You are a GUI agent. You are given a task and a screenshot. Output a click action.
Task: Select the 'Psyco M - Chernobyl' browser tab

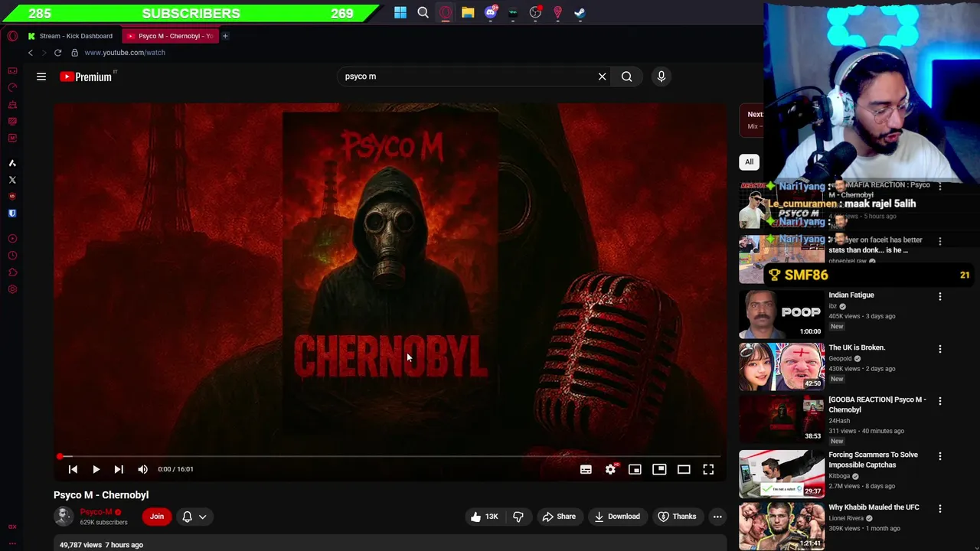[170, 36]
